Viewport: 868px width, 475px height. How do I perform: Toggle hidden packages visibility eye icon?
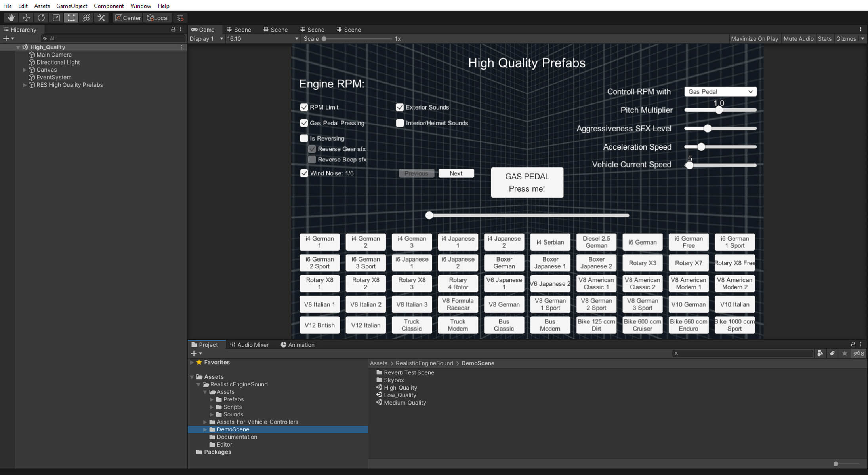click(x=858, y=353)
